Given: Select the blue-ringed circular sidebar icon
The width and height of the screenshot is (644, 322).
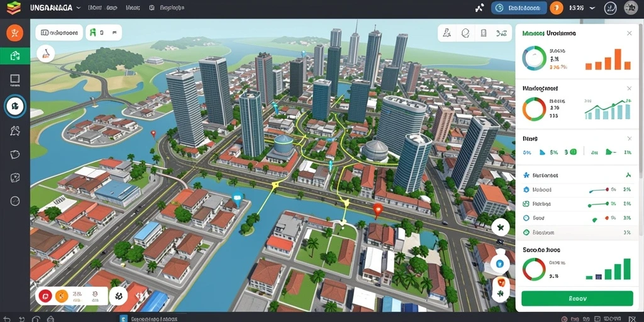Looking at the screenshot, I should tap(15, 106).
